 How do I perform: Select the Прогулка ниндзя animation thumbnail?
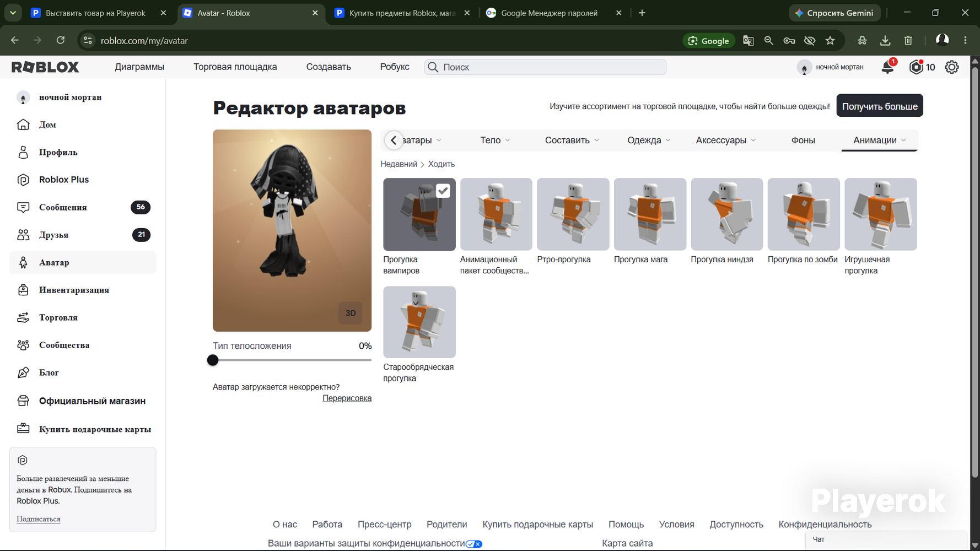pos(727,214)
